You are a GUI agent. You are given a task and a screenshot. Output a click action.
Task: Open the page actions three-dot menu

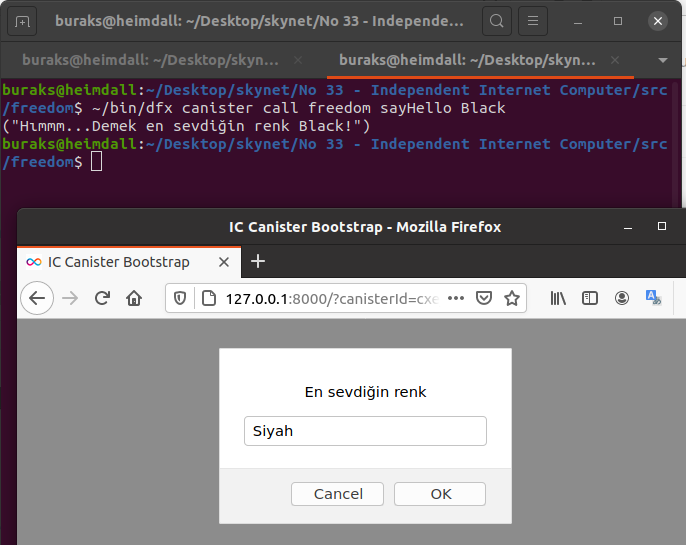pos(455,298)
